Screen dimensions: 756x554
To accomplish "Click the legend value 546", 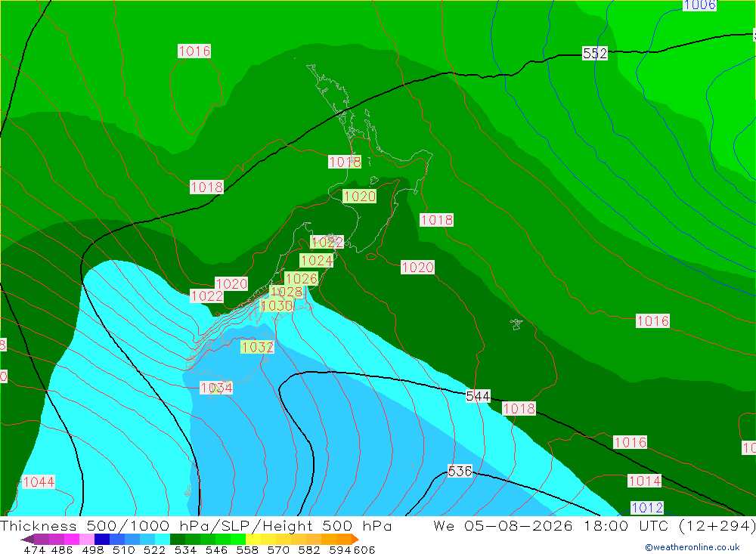I will point(216,549).
